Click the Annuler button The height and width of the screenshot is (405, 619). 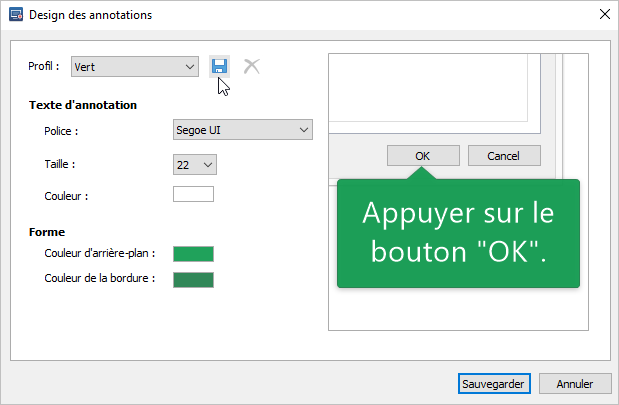pyautogui.click(x=574, y=384)
